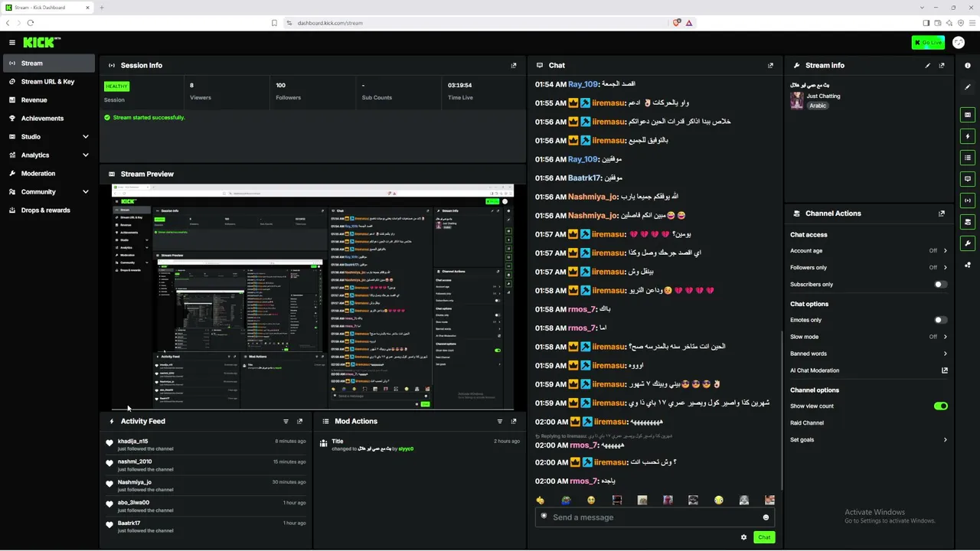Viewport: 980px width, 551px height.
Task: Click in the Send a message field
Action: 655,517
